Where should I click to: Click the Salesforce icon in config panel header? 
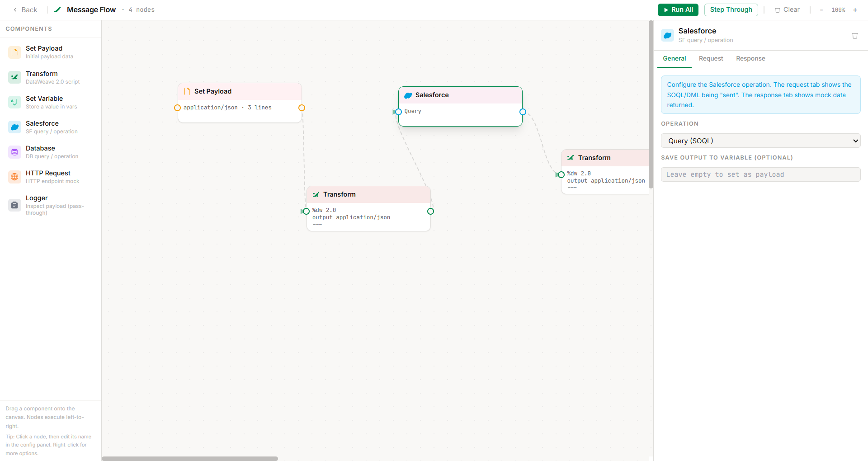pyautogui.click(x=668, y=35)
